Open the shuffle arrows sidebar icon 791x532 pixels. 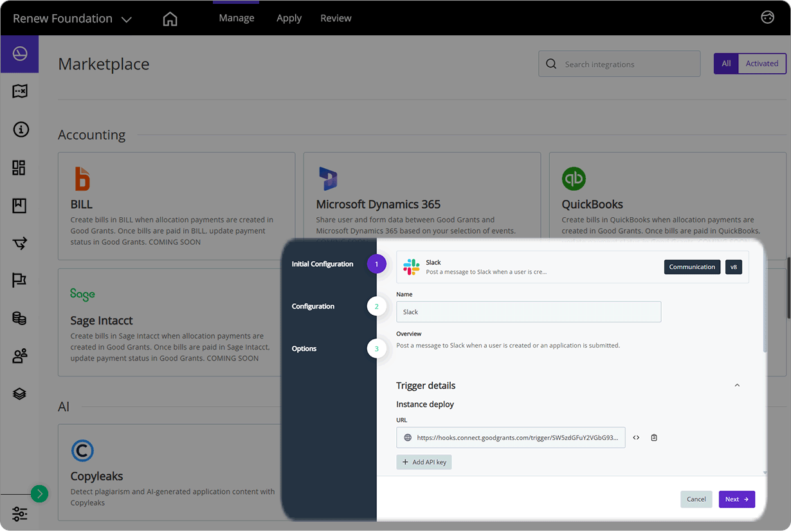[x=20, y=243]
